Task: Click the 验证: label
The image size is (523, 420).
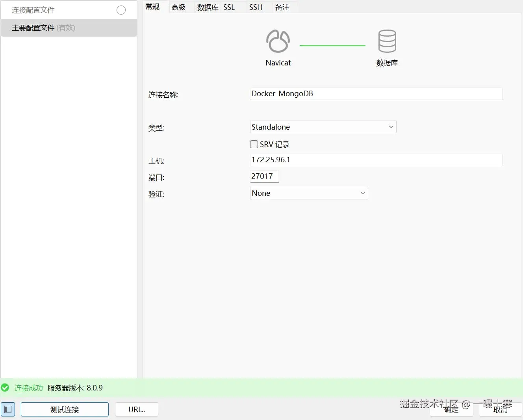Action: 156,194
